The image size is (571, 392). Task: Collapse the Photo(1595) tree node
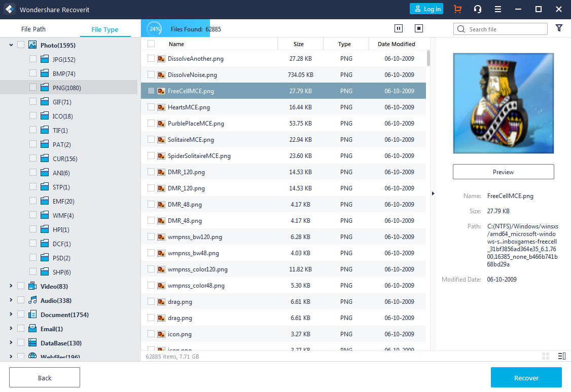(11, 45)
